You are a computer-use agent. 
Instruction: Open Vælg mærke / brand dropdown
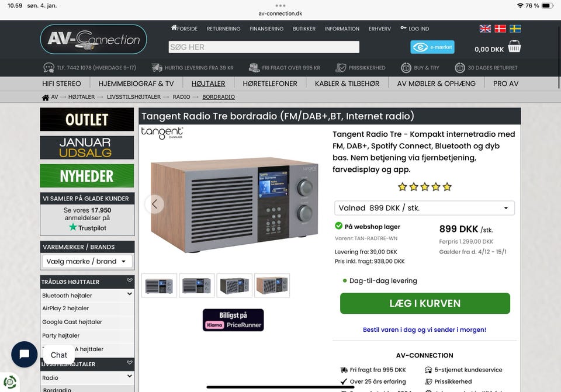(x=87, y=262)
